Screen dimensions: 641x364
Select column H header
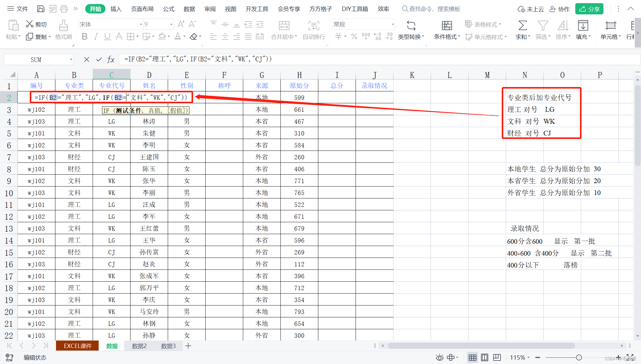coord(299,75)
